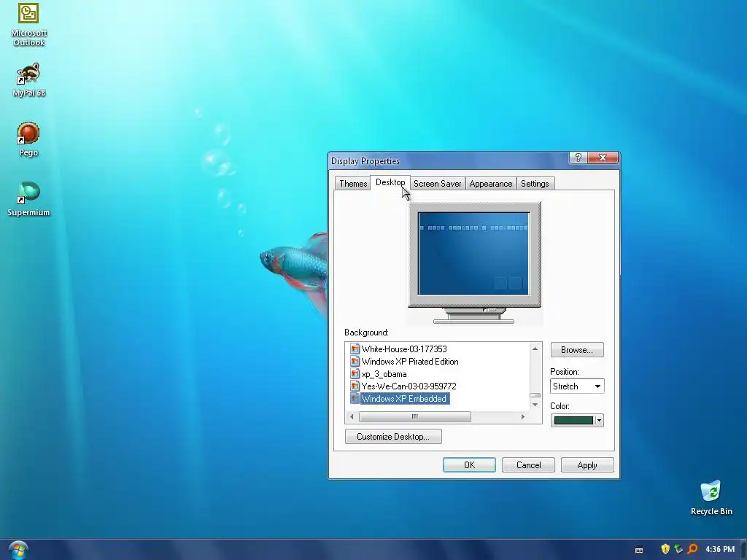Image resolution: width=747 pixels, height=560 pixels.
Task: Click the horizontal scroll-left arrow
Action: 352,416
